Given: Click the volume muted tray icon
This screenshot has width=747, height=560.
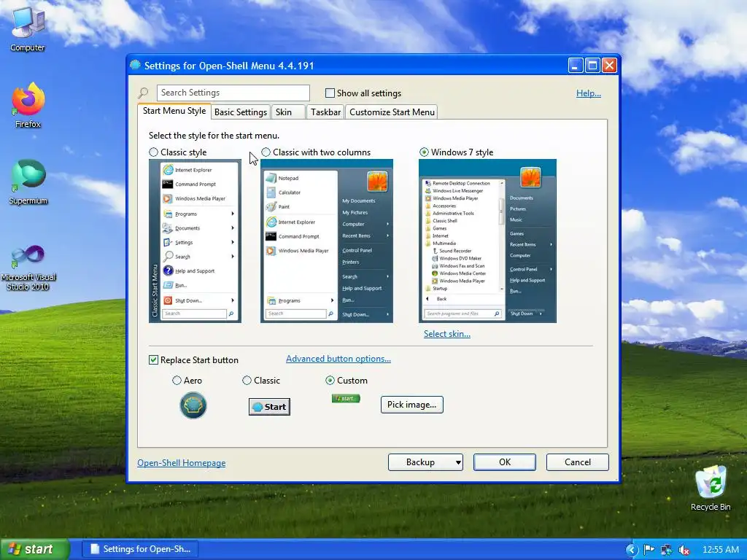Looking at the screenshot, I should tap(684, 550).
